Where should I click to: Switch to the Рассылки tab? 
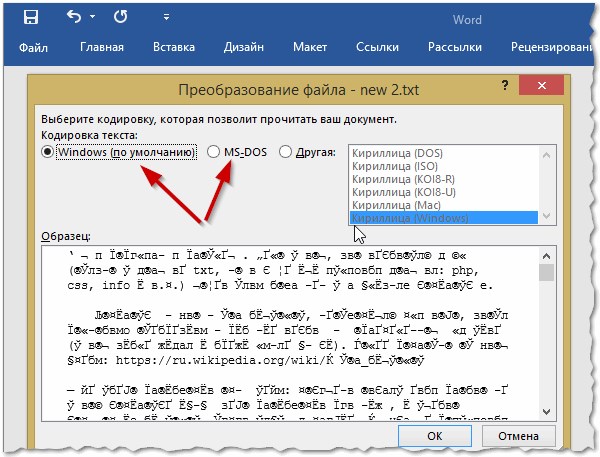click(455, 47)
